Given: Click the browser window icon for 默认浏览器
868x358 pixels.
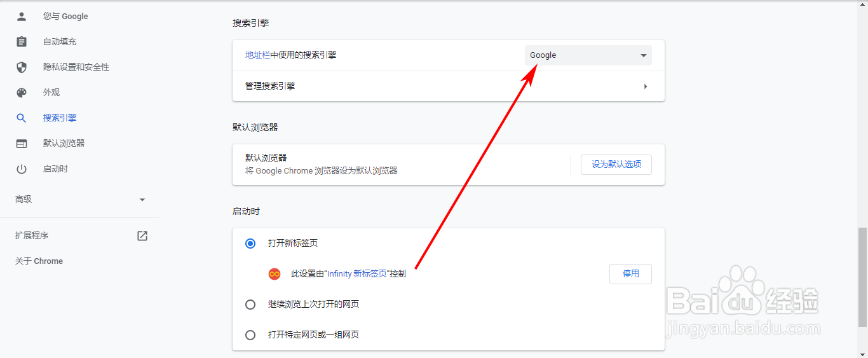Looking at the screenshot, I should coord(22,144).
